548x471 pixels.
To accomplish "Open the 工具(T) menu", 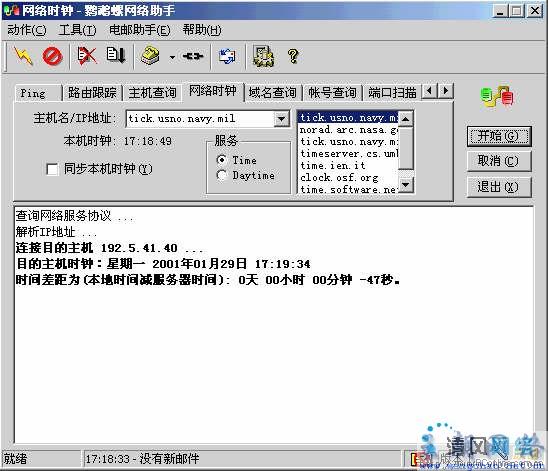I will (x=77, y=30).
